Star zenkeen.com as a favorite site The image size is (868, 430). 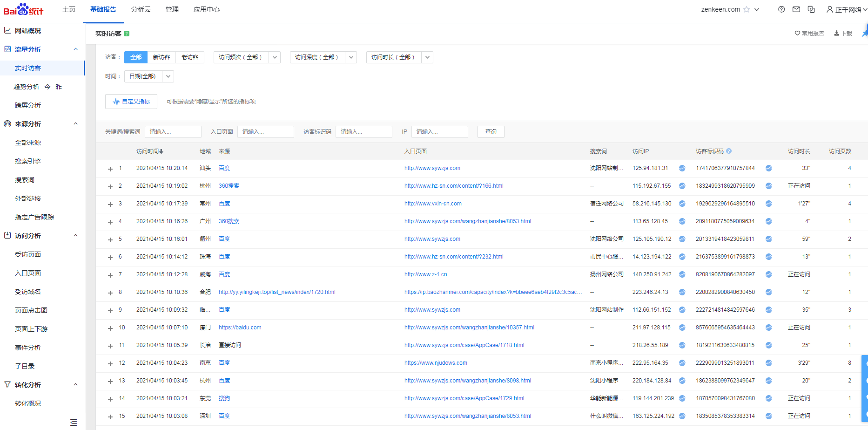(x=747, y=9)
